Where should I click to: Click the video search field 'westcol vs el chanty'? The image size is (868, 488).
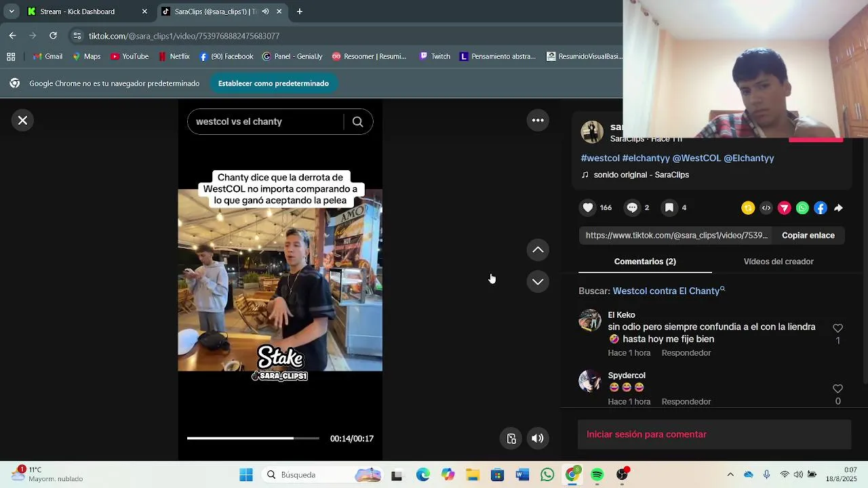pyautogui.click(x=265, y=122)
